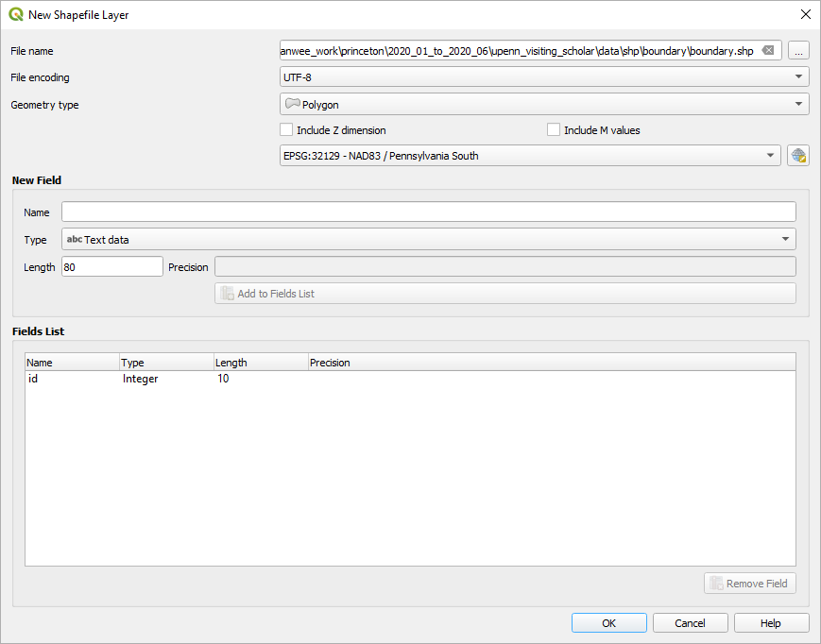The image size is (821, 644).
Task: Open Help for this dialog
Action: (x=771, y=623)
